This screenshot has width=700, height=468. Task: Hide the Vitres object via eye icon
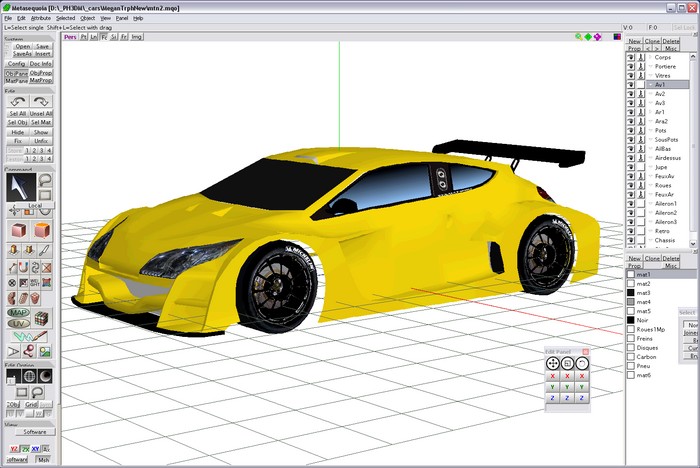tap(631, 75)
